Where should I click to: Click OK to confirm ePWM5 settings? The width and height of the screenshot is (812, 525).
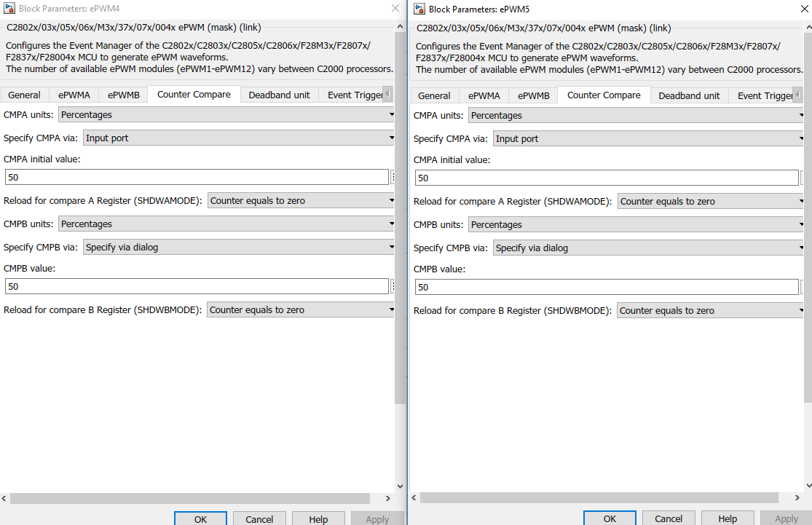[x=610, y=518]
